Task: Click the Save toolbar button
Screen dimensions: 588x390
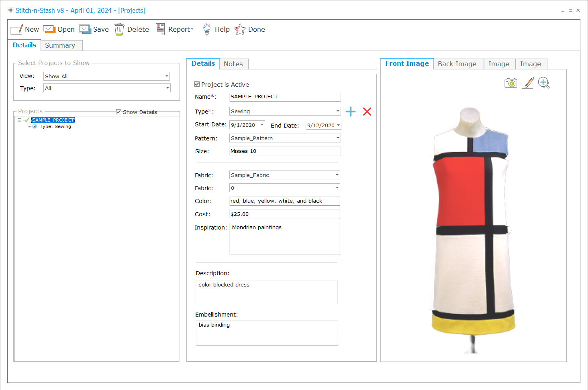Action: 94,29
